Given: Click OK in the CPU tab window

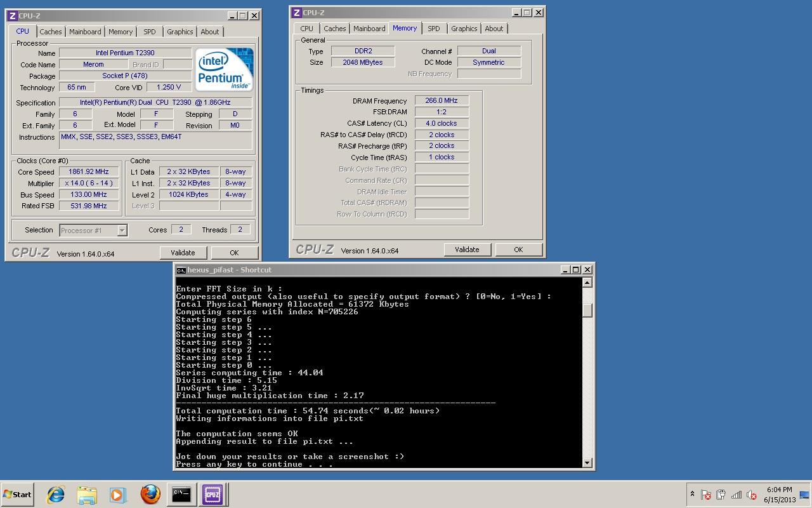Looking at the screenshot, I should click(234, 253).
